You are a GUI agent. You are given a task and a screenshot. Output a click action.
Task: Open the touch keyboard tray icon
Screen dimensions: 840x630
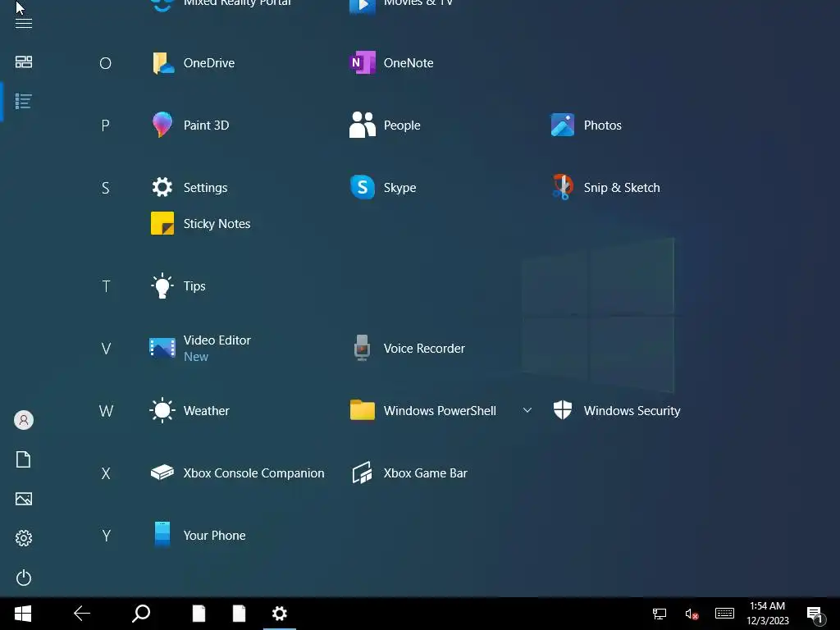coord(724,614)
